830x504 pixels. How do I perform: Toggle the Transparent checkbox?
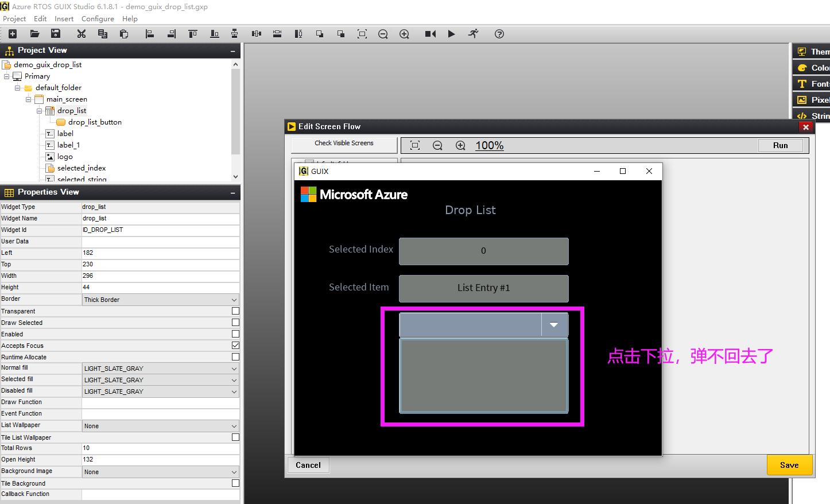tap(235, 311)
